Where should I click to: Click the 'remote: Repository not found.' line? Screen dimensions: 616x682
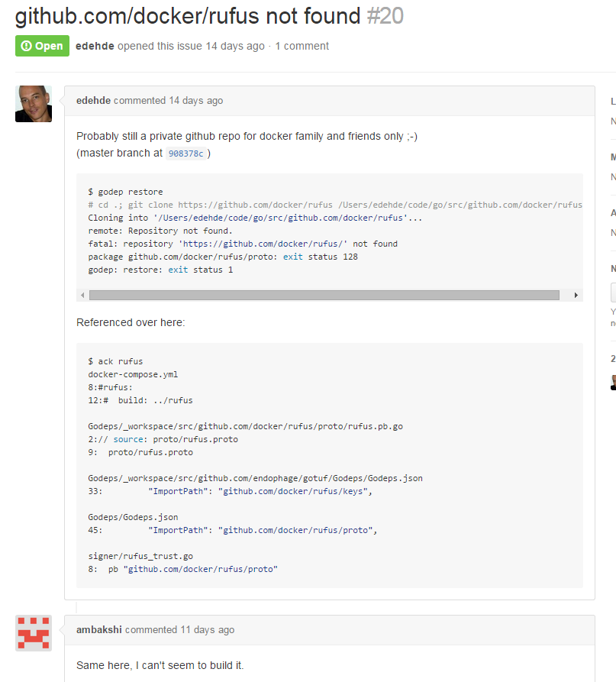pos(160,231)
